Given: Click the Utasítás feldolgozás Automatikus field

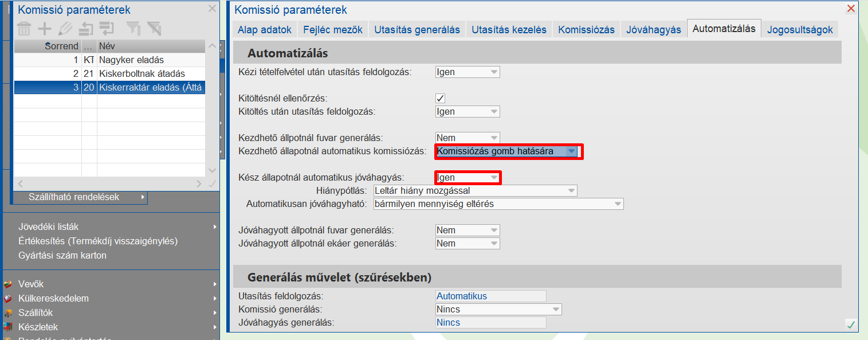Looking at the screenshot, I should (490, 296).
